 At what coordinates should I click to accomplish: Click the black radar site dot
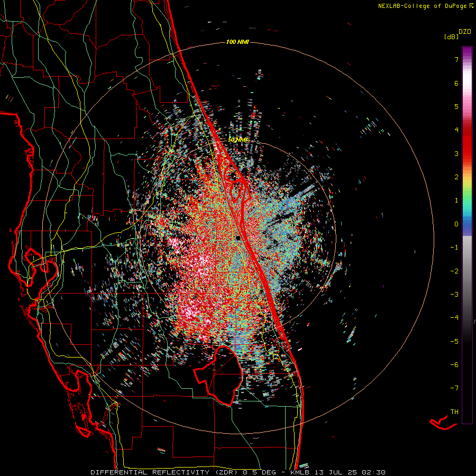pyautogui.click(x=239, y=238)
